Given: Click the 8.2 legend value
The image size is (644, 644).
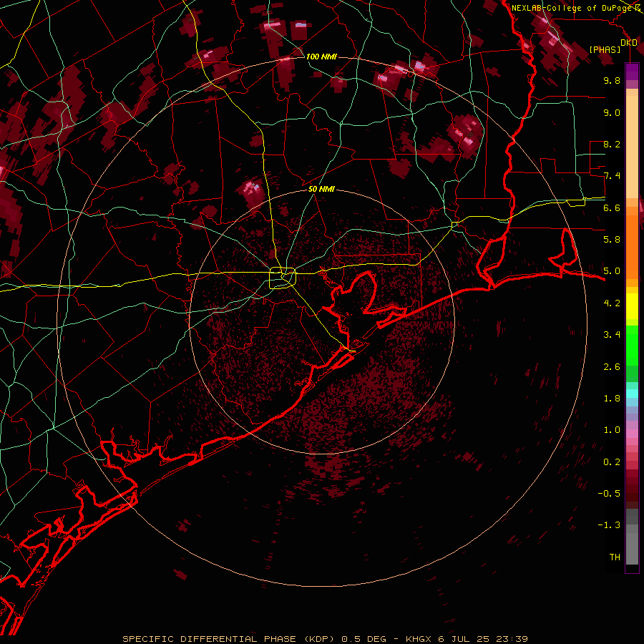Looking at the screenshot, I should [612, 144].
